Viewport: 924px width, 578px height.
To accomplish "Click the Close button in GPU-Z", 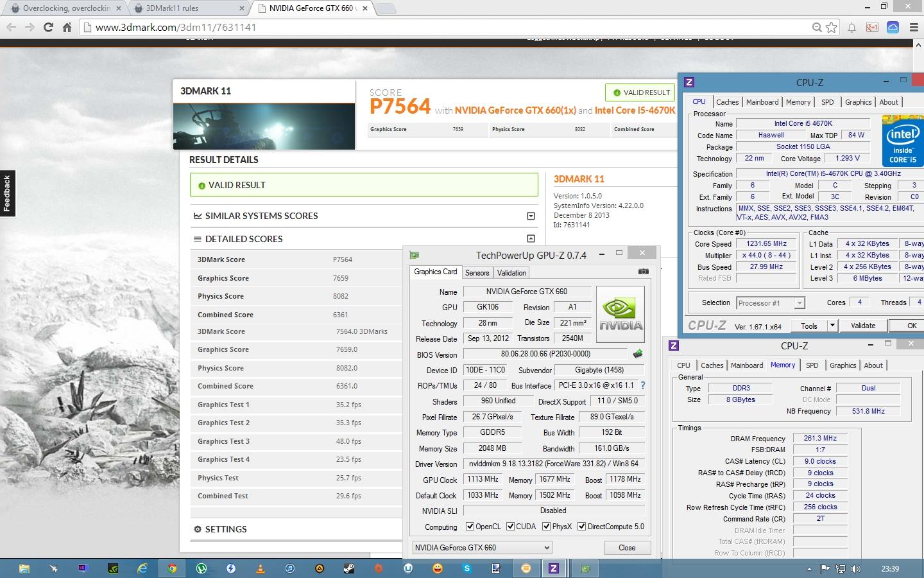I will [627, 548].
